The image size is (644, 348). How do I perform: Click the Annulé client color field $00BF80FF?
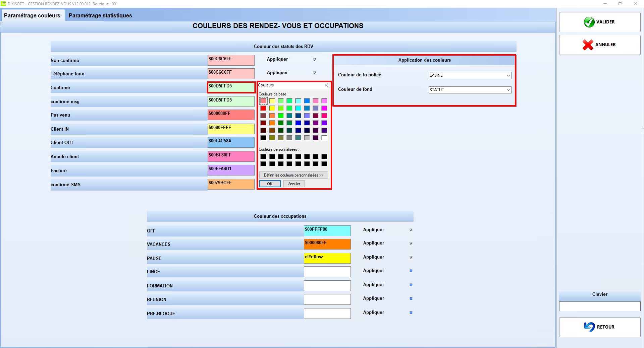231,156
